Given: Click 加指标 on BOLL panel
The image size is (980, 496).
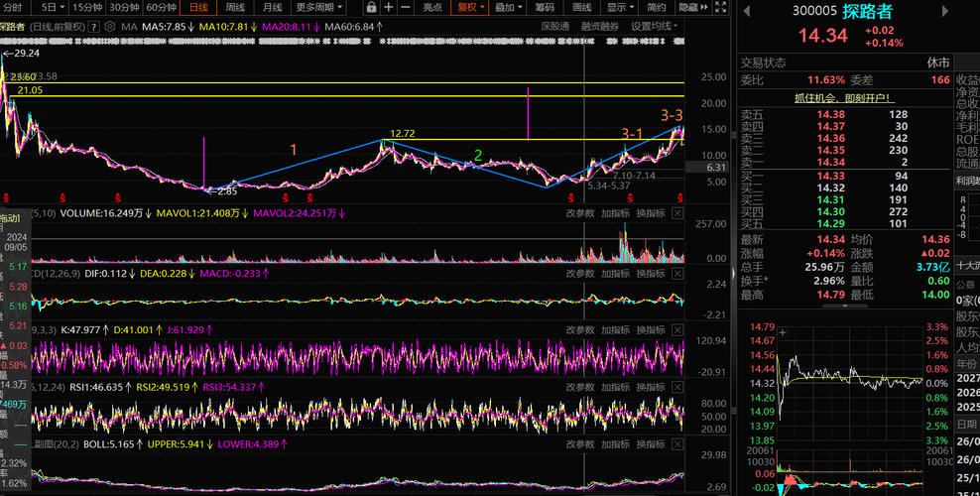Looking at the screenshot, I should click(615, 444).
